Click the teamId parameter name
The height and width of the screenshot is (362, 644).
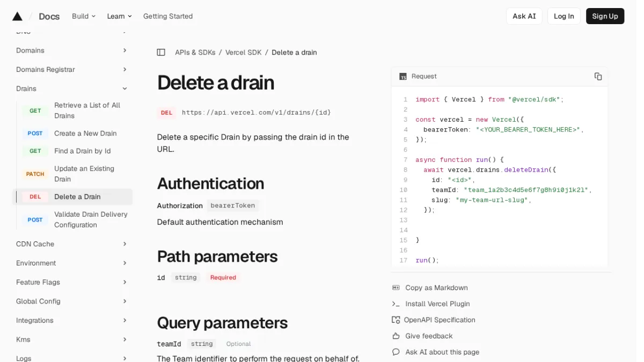tap(169, 344)
